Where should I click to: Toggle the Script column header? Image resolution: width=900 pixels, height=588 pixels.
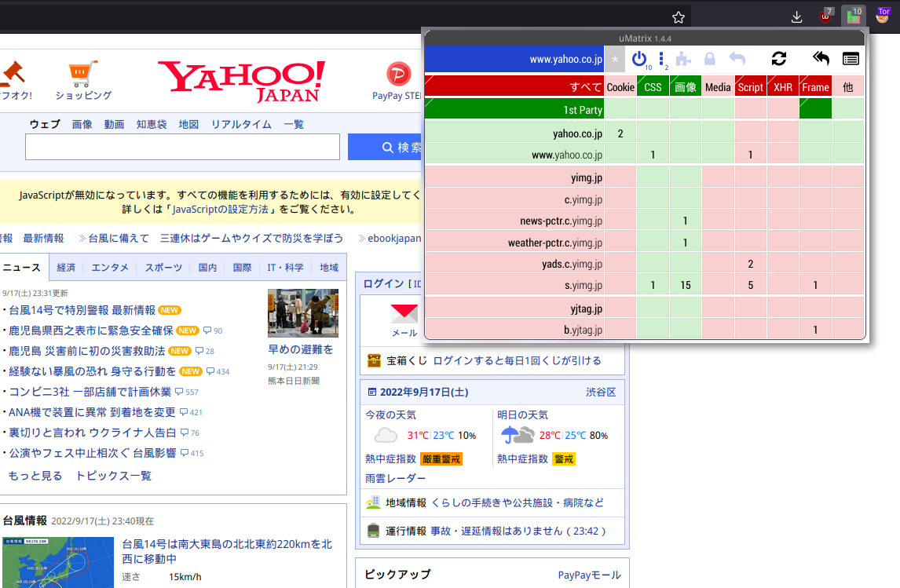(750, 86)
